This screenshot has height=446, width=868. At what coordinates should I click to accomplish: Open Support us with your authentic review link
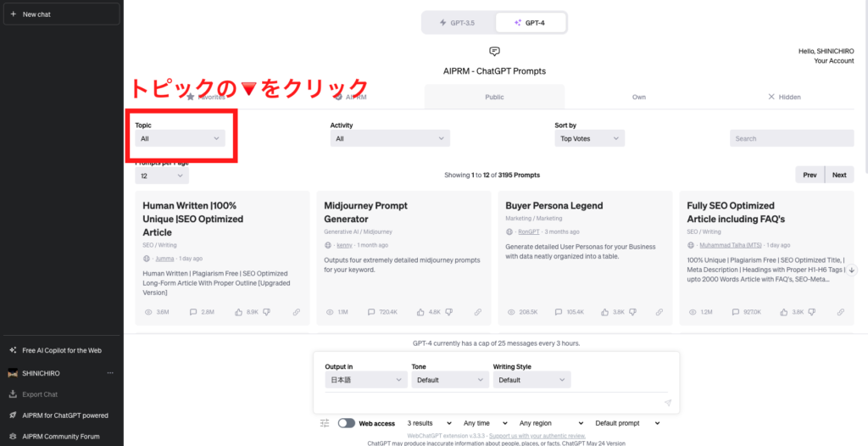point(537,436)
